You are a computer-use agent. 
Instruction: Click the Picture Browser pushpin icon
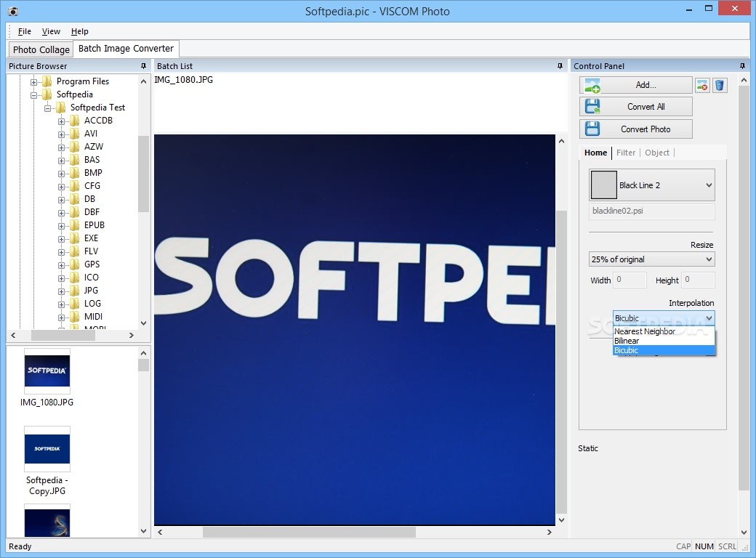click(144, 66)
